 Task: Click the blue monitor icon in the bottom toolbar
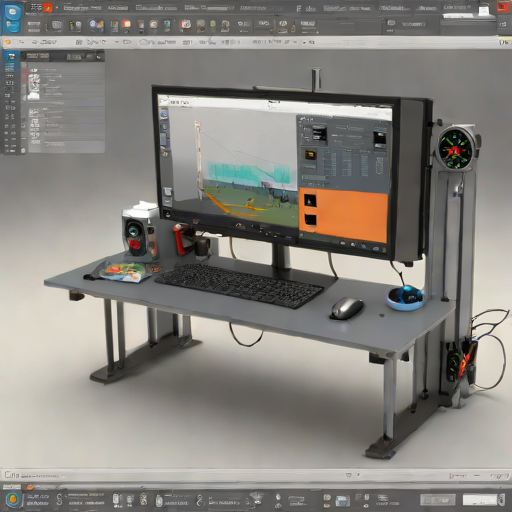coord(342,501)
